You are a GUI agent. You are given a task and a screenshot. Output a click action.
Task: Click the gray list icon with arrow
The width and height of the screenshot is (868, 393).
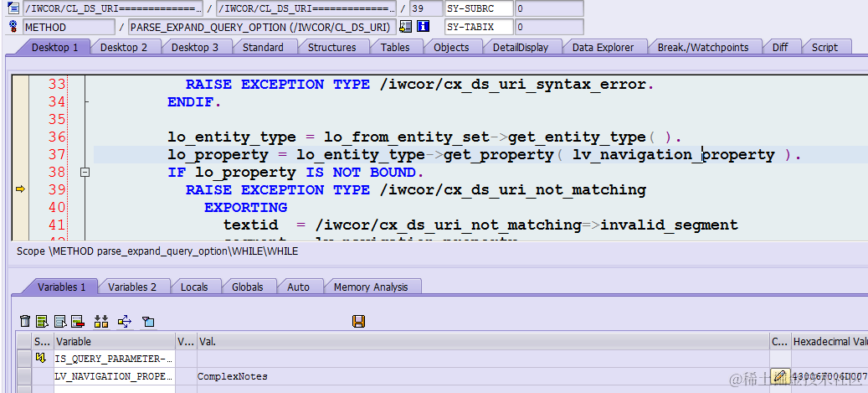60,322
